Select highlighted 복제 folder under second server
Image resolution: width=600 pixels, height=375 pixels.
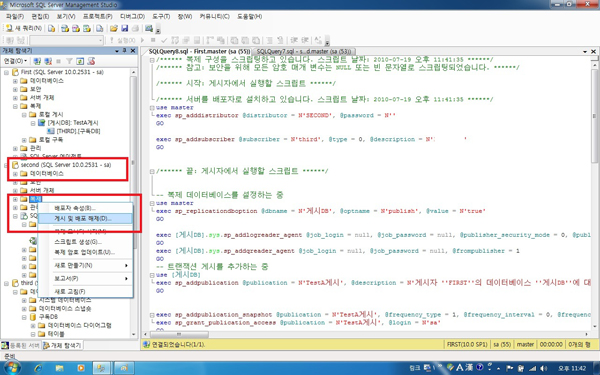36,199
